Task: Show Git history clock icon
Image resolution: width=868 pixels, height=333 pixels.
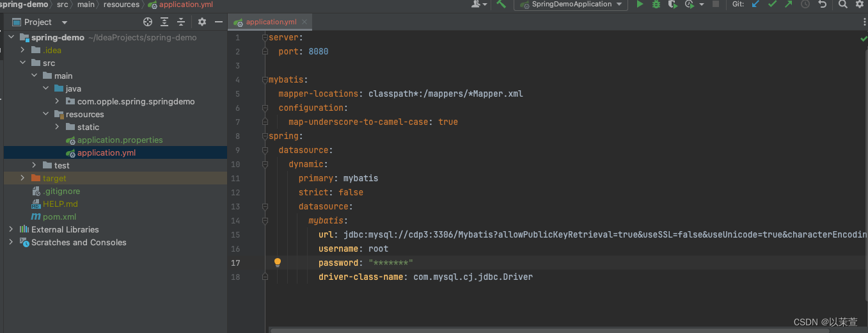Action: pyautogui.click(x=805, y=4)
